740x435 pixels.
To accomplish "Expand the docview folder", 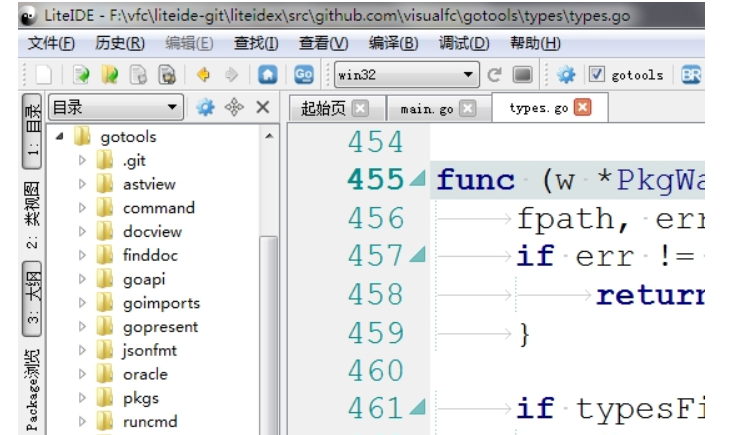I will coord(82,232).
